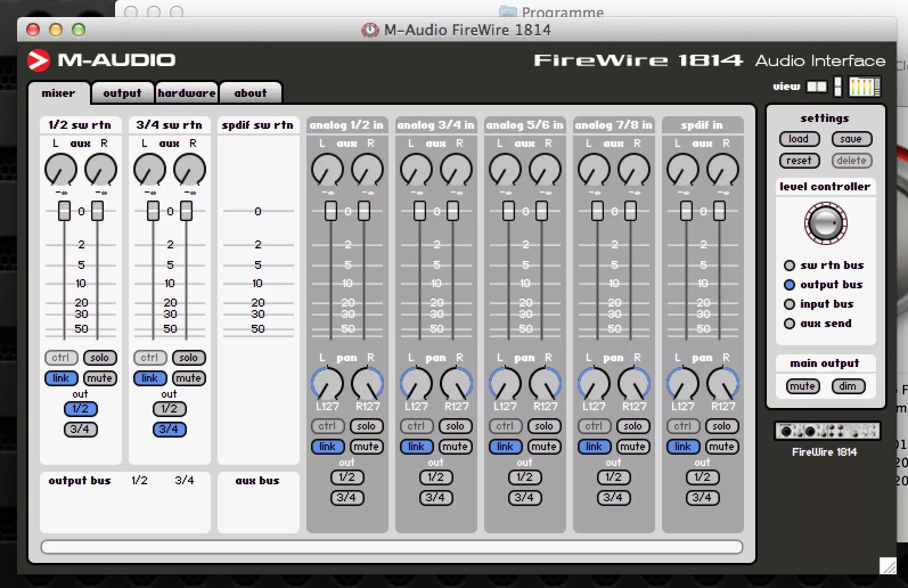Solo the analog 5/6 in channel
Viewport: 908px width, 588px height.
(x=544, y=426)
